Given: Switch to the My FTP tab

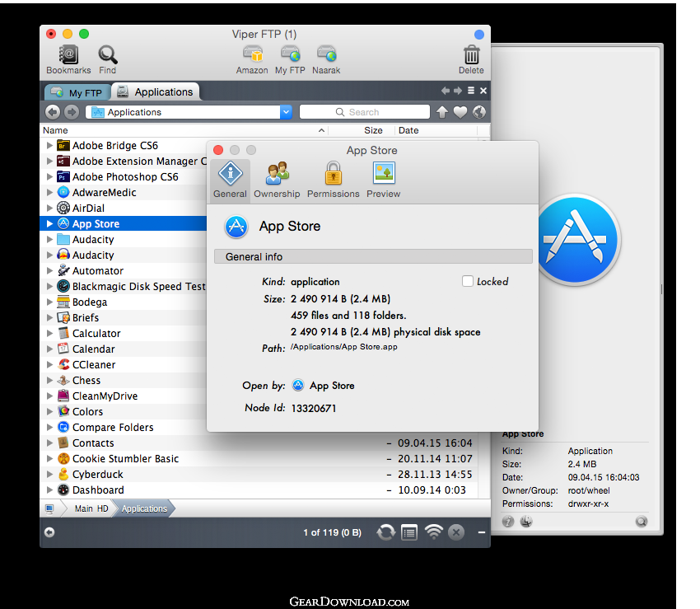Looking at the screenshot, I should (x=77, y=93).
